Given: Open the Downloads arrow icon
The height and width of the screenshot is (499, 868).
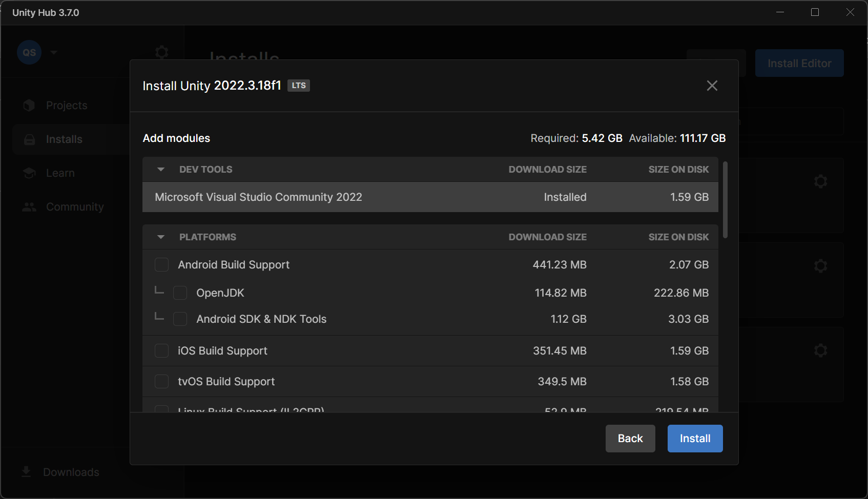Looking at the screenshot, I should click(26, 472).
